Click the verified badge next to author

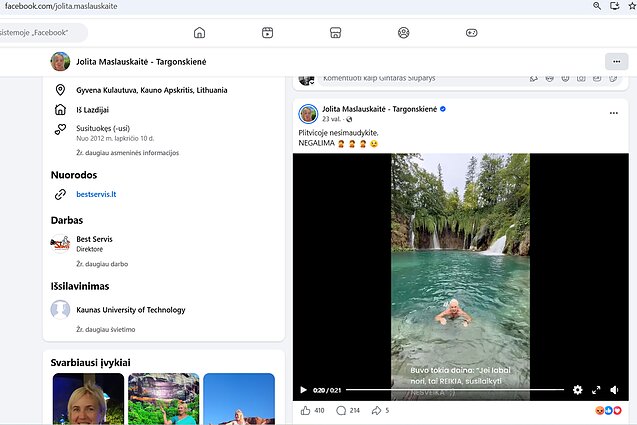tap(443, 109)
